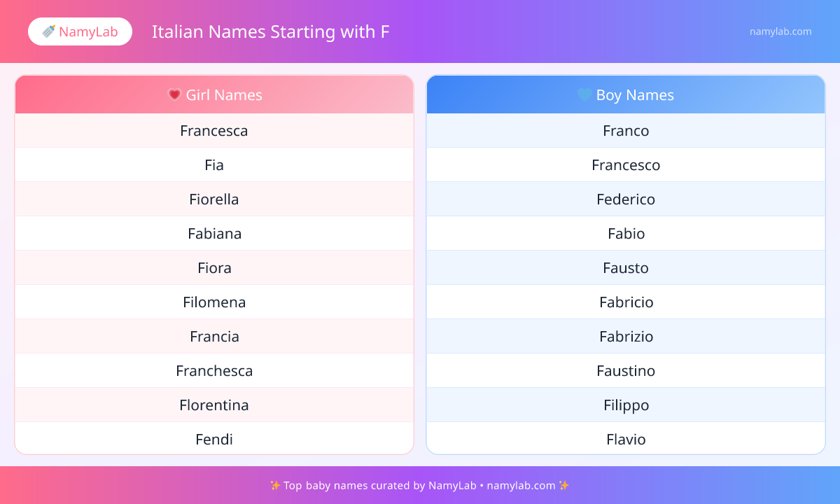The height and width of the screenshot is (504, 840).
Task: Click the boy name Filippo
Action: click(626, 405)
